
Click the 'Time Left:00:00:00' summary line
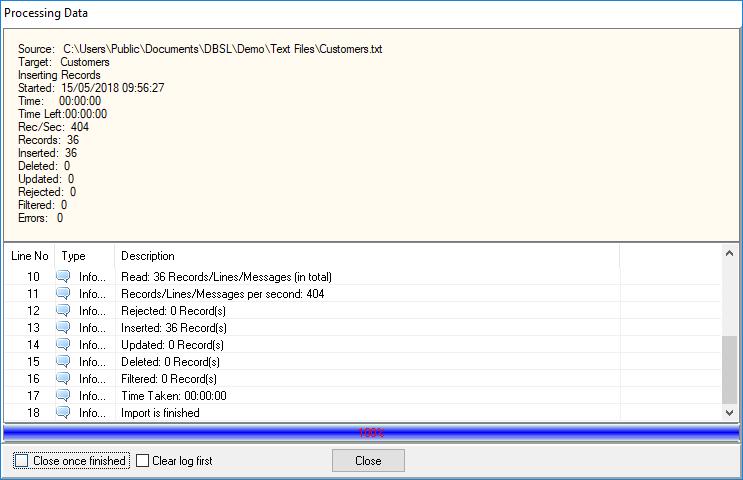point(63,114)
